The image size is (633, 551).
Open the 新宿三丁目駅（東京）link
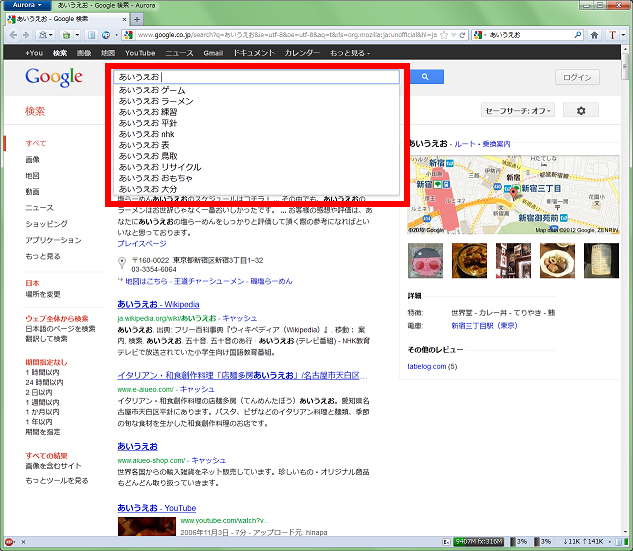(x=484, y=326)
